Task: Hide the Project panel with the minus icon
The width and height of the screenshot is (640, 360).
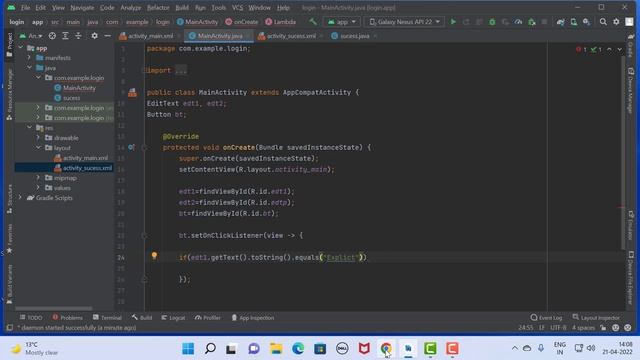Action: pos(107,36)
